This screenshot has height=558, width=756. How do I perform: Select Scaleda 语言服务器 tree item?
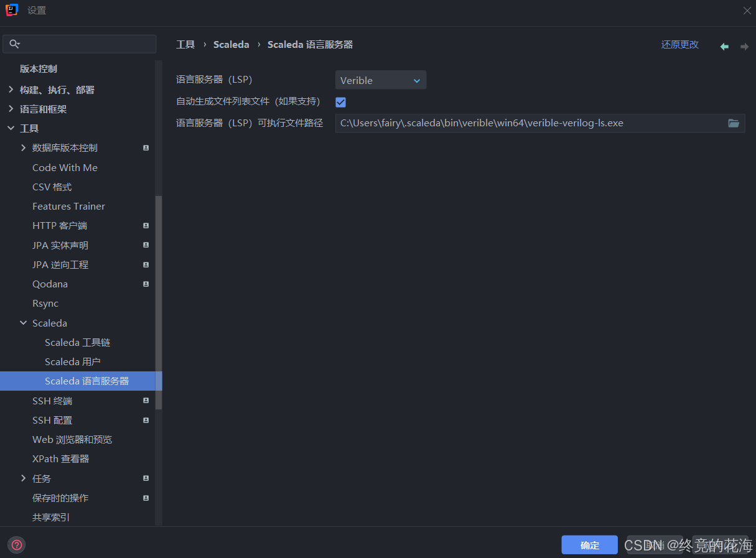[x=81, y=381]
